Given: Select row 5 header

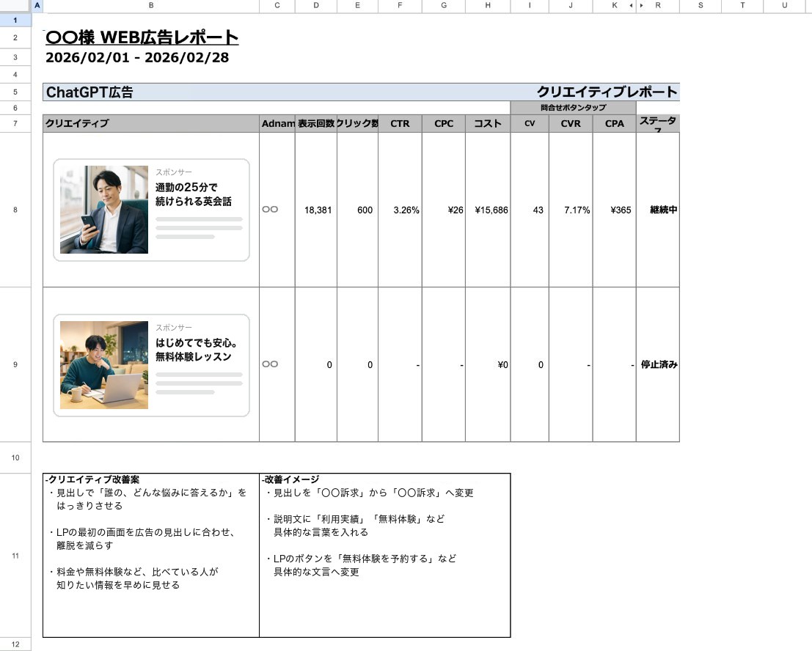Looking at the screenshot, I should click(15, 92).
